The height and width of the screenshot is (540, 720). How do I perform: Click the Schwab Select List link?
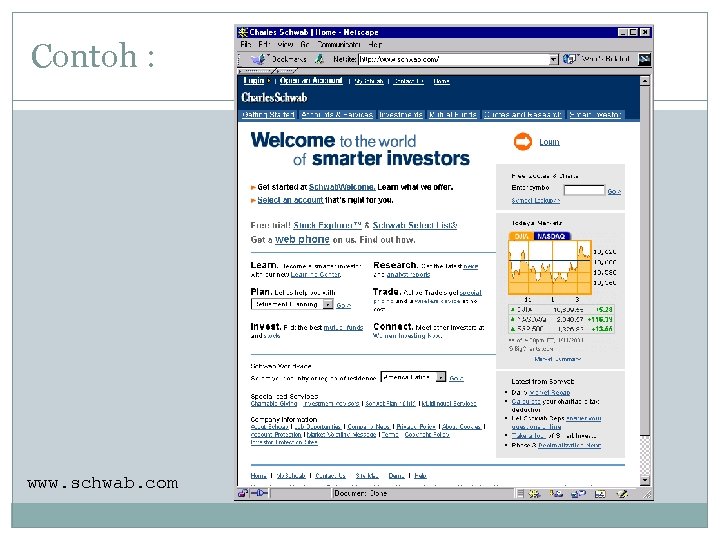(x=415, y=225)
